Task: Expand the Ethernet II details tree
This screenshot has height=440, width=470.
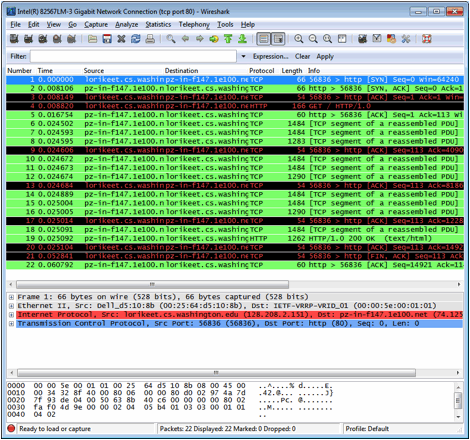Action: [x=11, y=306]
